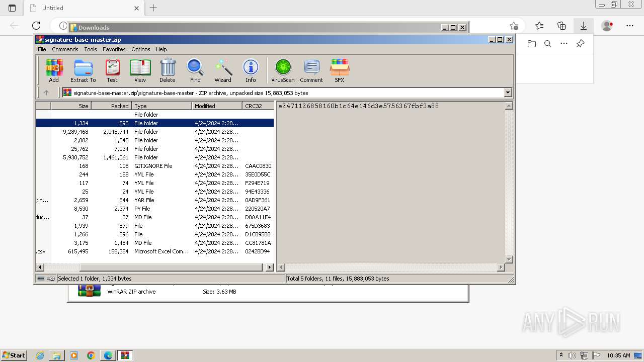Launch the Wizard tool
The height and width of the screenshot is (362, 644).
[223, 70]
